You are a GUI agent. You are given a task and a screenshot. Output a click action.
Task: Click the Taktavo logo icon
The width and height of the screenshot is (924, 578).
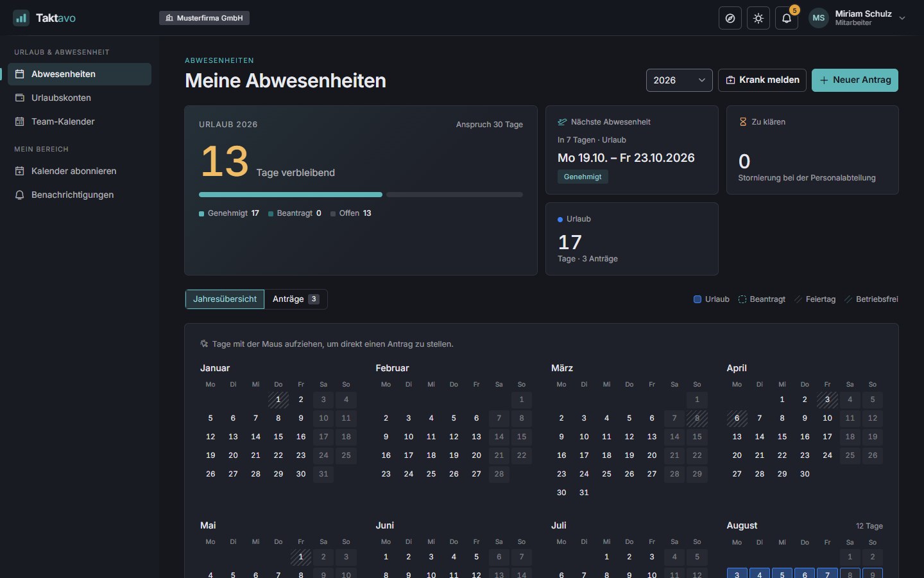(21, 18)
